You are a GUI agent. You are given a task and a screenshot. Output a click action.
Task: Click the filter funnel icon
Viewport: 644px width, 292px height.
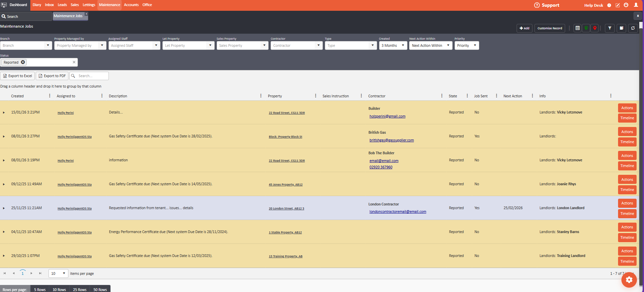(x=610, y=28)
